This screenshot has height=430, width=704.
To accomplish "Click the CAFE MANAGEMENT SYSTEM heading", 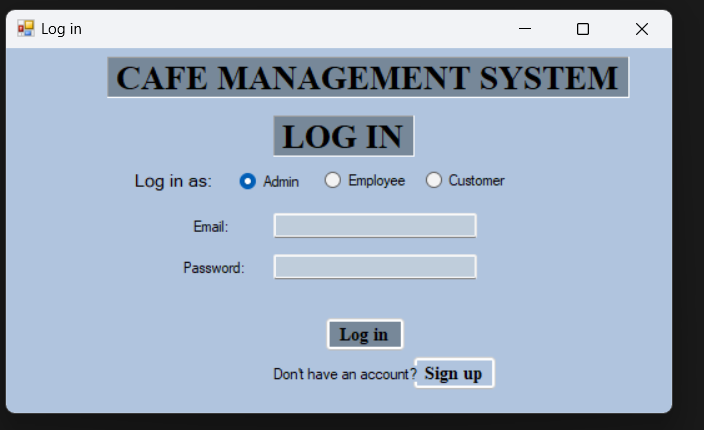I will (x=368, y=78).
